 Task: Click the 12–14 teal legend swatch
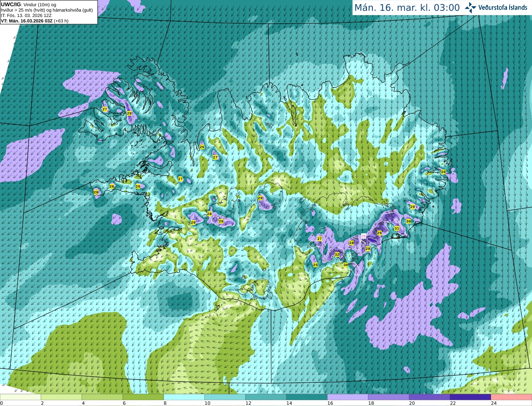pos(266,397)
